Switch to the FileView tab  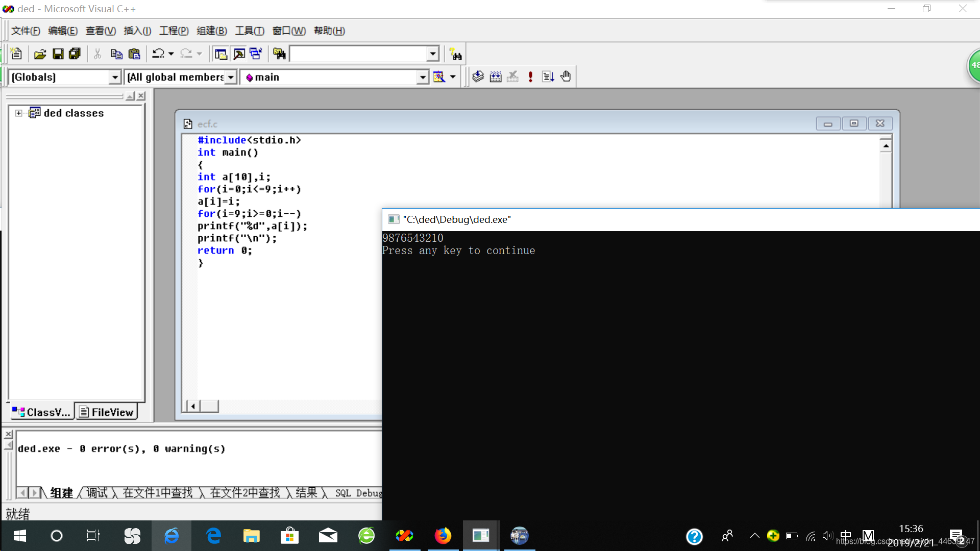coord(107,412)
